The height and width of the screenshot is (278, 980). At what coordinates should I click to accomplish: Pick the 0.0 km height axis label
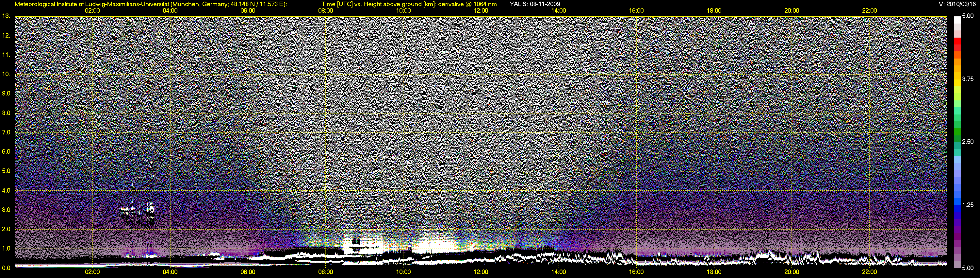6,268
